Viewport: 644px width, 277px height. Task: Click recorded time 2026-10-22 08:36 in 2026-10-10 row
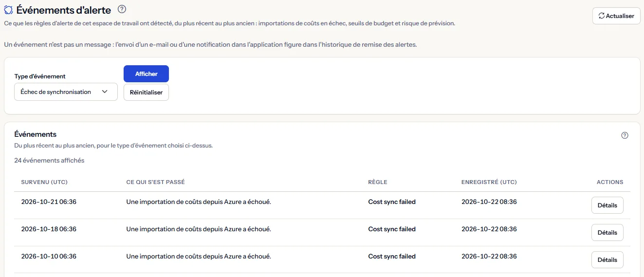point(489,257)
